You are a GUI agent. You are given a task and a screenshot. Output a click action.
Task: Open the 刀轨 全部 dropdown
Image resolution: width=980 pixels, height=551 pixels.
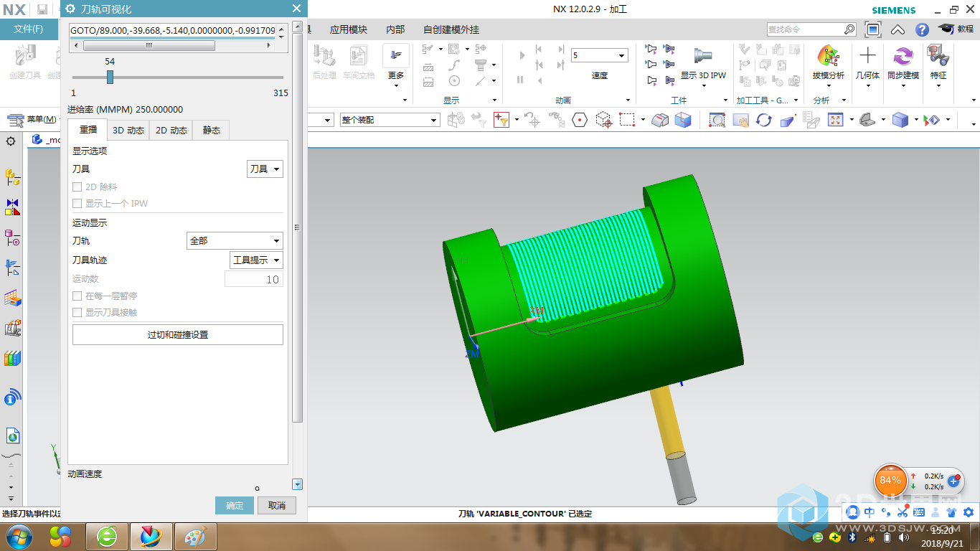tap(235, 241)
